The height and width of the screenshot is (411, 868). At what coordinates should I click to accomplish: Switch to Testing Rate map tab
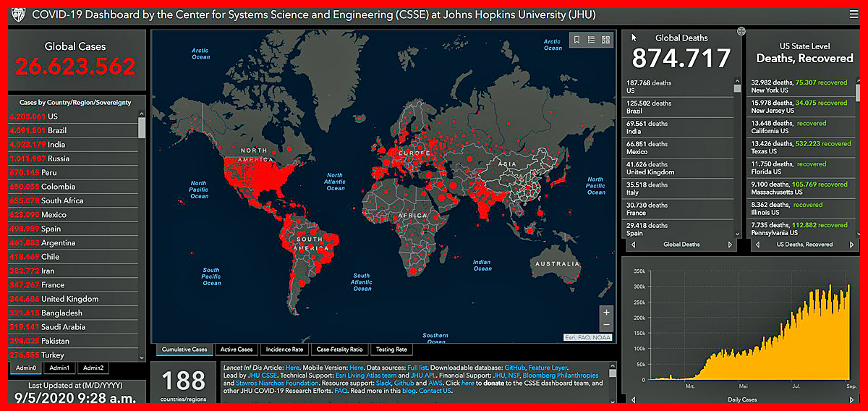391,349
